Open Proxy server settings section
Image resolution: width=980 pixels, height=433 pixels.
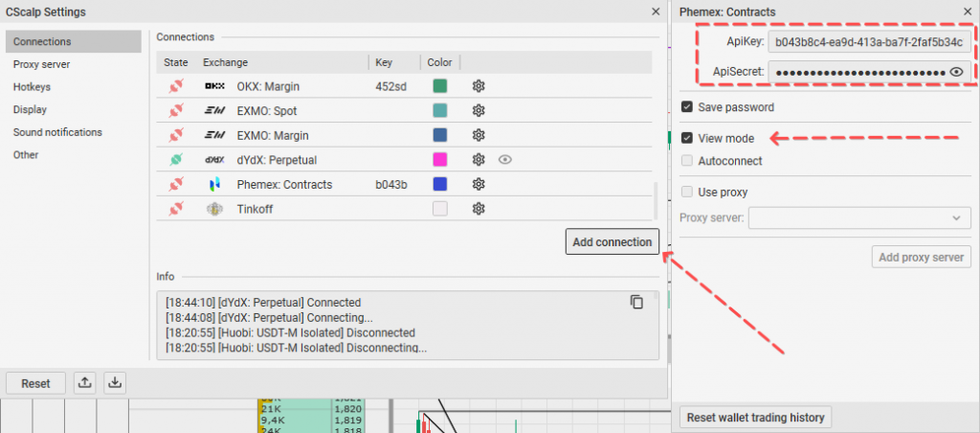point(42,64)
